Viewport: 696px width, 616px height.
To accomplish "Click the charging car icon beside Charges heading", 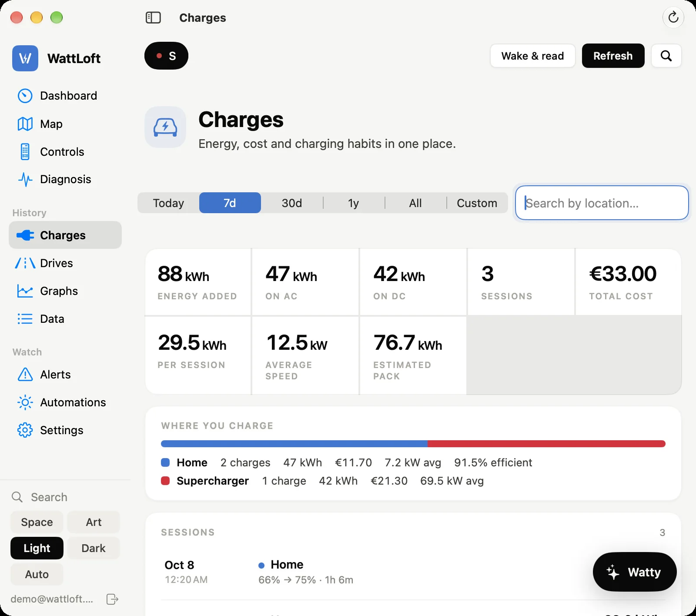I will click(x=165, y=127).
